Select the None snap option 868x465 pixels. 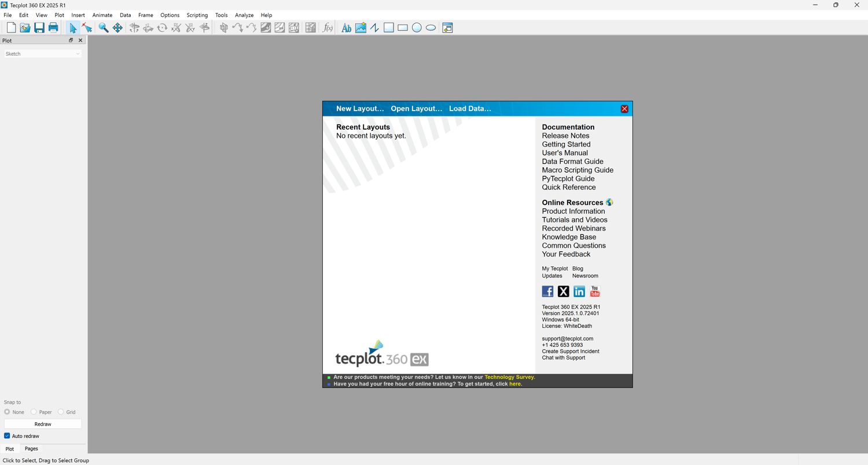14,412
